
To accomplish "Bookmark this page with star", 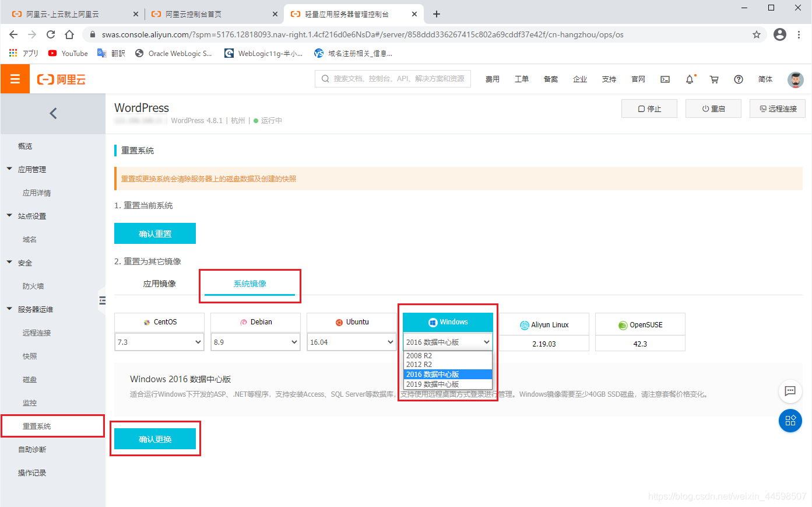I will pos(757,34).
